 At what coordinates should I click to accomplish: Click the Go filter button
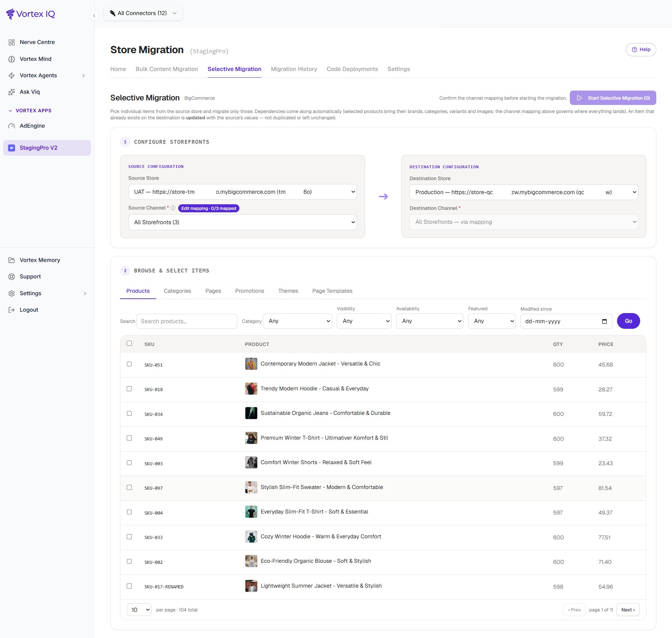tap(628, 321)
